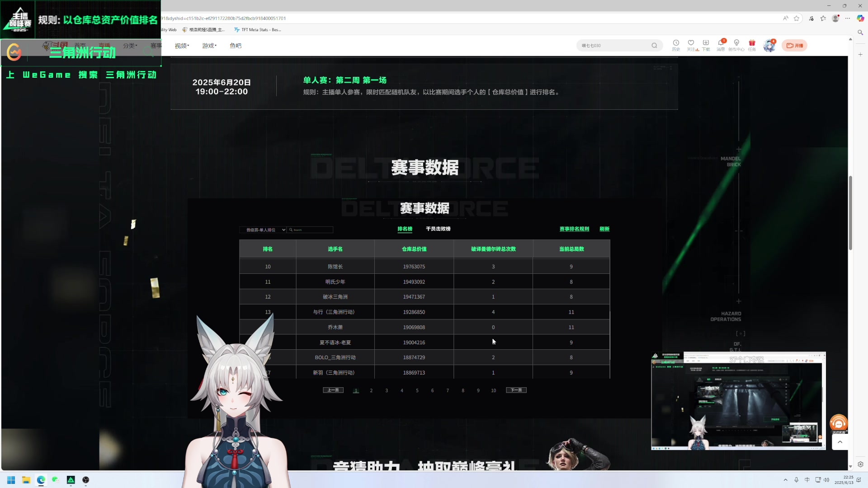Expand the 分类 navigation dropdown
The image size is (868, 488).
[130, 46]
